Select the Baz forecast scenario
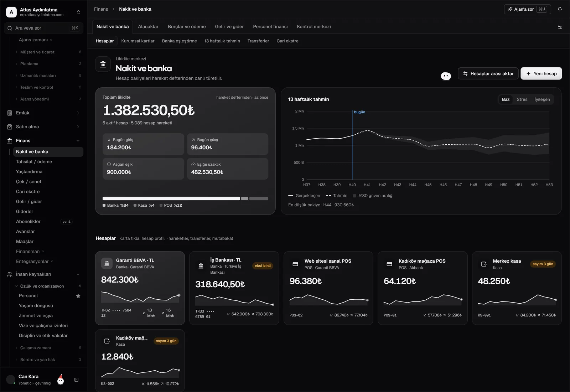570x392 pixels. [x=506, y=99]
